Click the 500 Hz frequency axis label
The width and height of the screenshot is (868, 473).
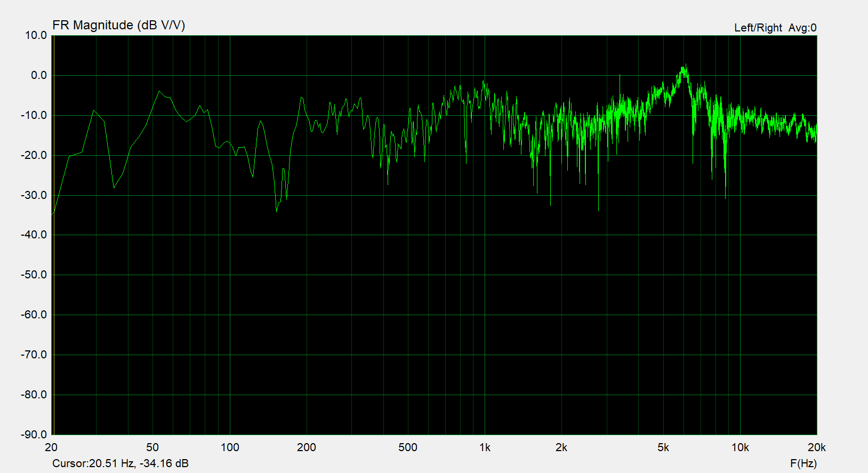tap(408, 447)
